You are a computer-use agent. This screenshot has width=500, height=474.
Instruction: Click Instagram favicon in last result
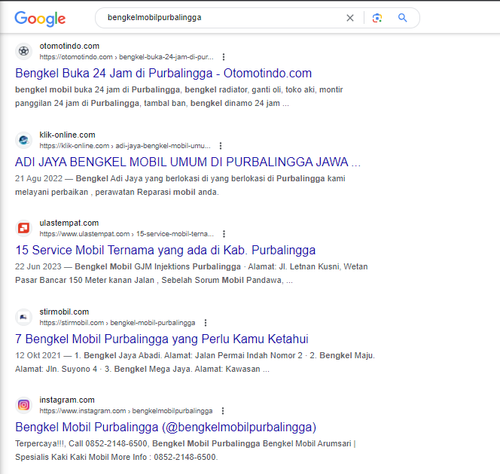[x=24, y=405]
